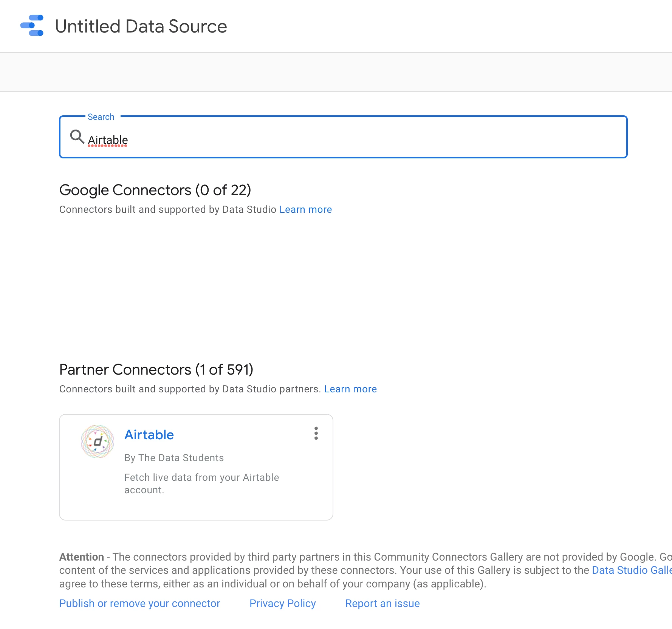Screen dimensions: 672x629
Task: Click the magnifier icon in search box
Action: click(77, 136)
